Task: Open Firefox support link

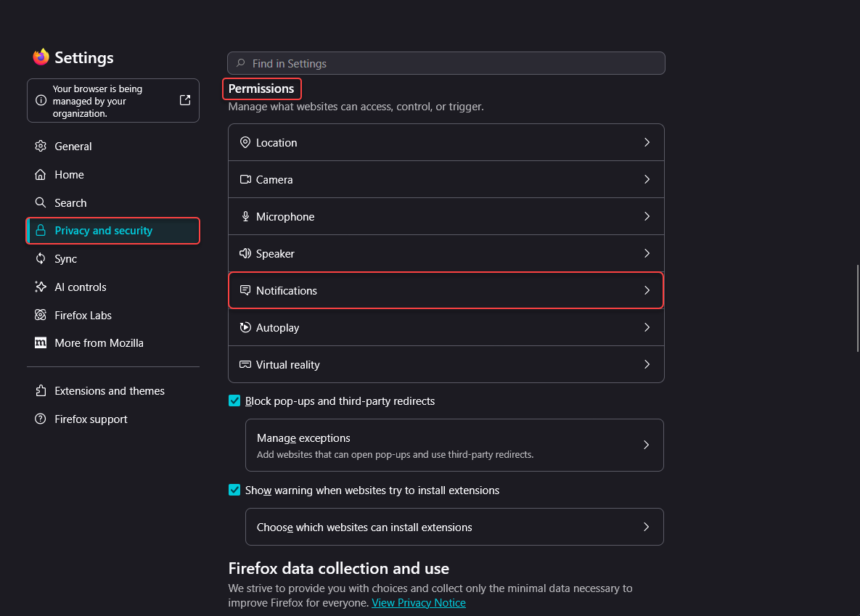Action: click(x=113, y=419)
